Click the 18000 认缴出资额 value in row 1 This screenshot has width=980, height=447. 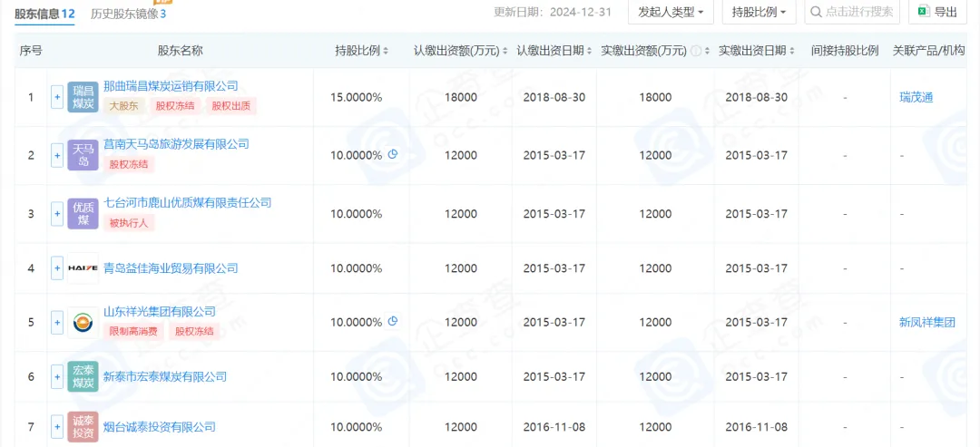pos(461,97)
